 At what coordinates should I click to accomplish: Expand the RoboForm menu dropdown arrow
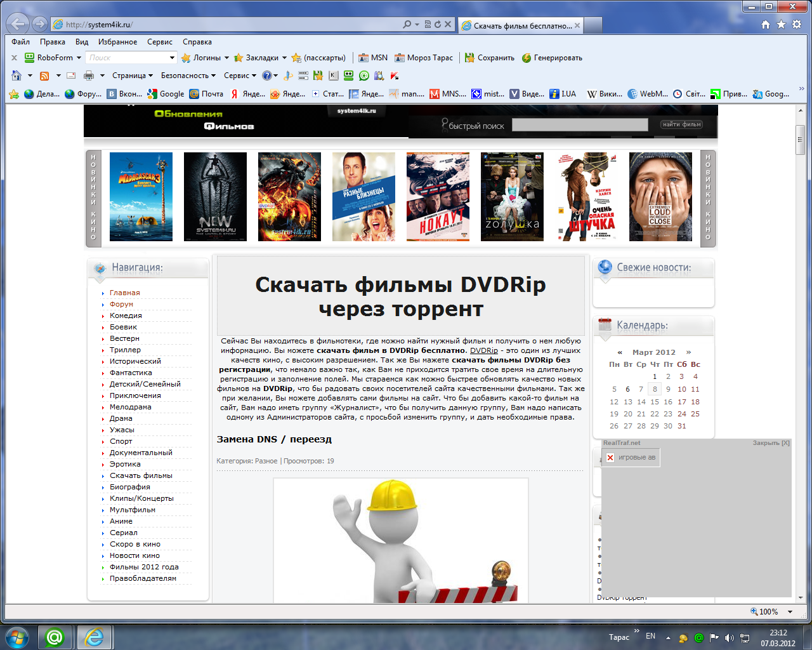click(x=79, y=58)
